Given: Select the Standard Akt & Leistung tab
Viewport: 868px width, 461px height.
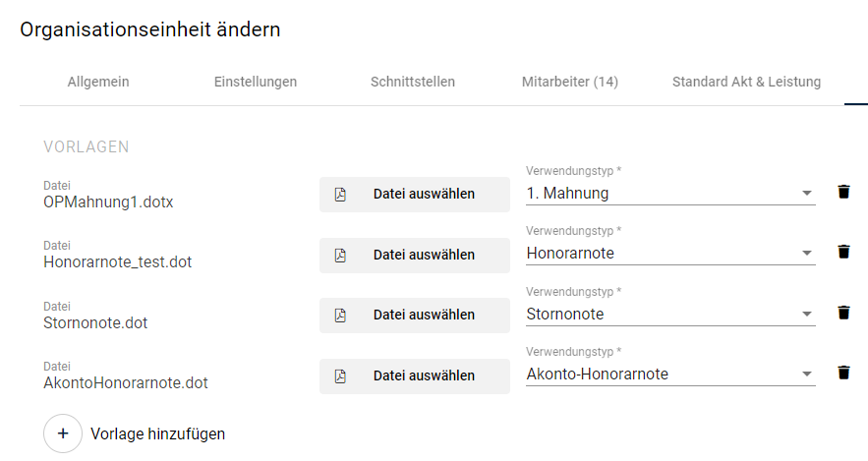Looking at the screenshot, I should pyautogui.click(x=746, y=82).
